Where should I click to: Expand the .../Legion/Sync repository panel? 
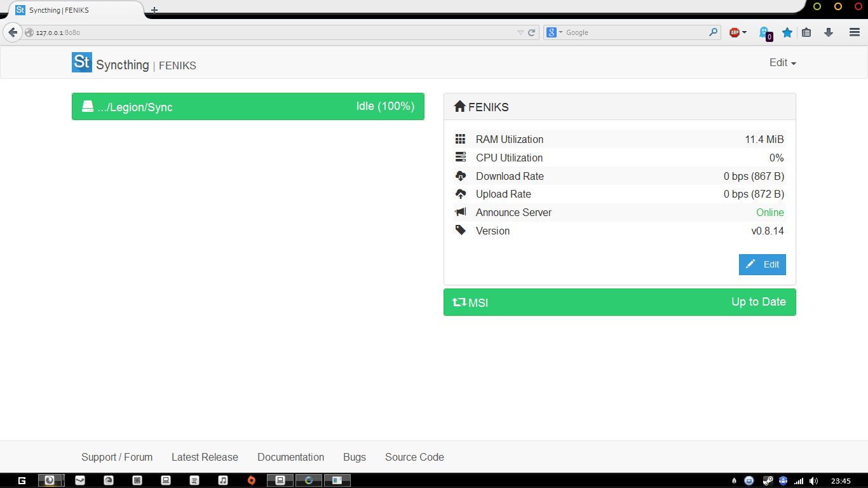click(x=248, y=107)
